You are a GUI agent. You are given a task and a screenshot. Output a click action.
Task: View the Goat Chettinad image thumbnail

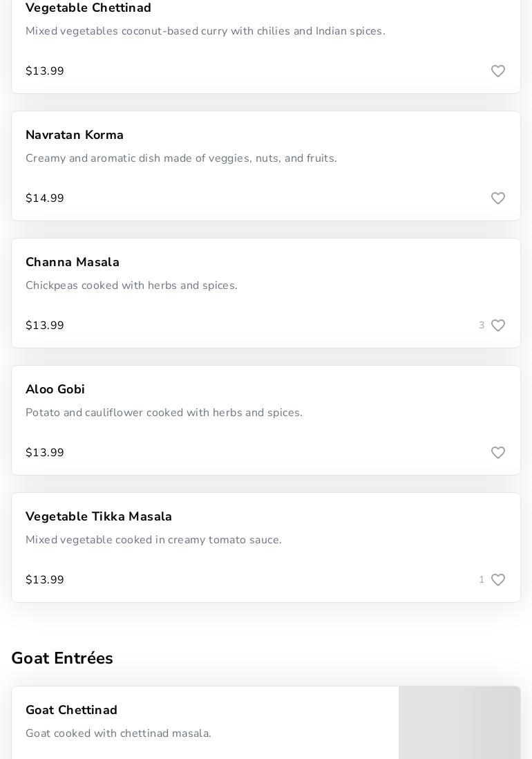pos(459,722)
